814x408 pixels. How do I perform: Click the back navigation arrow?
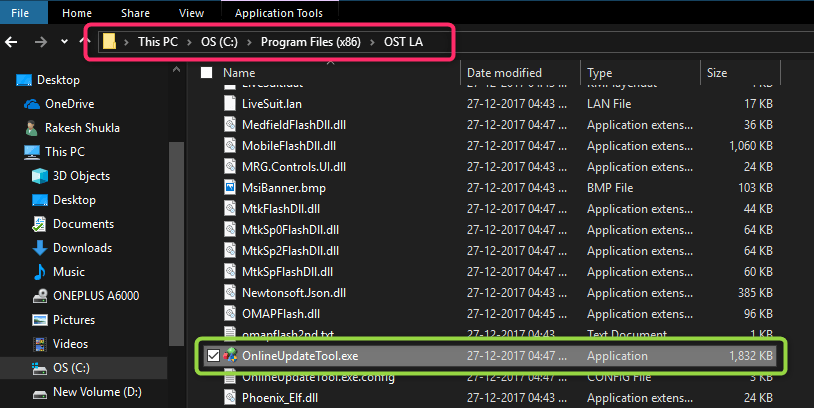(12, 42)
